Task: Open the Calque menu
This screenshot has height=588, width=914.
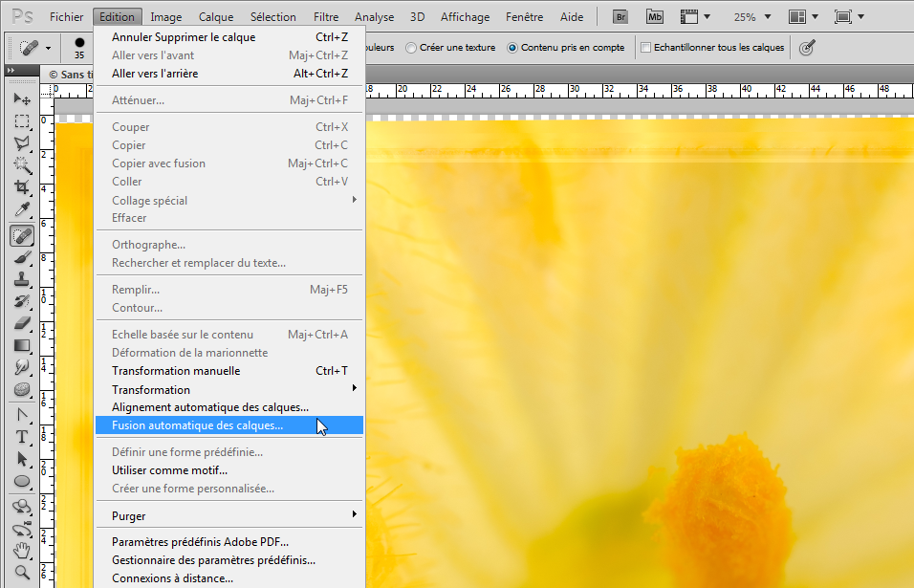Action: click(216, 17)
